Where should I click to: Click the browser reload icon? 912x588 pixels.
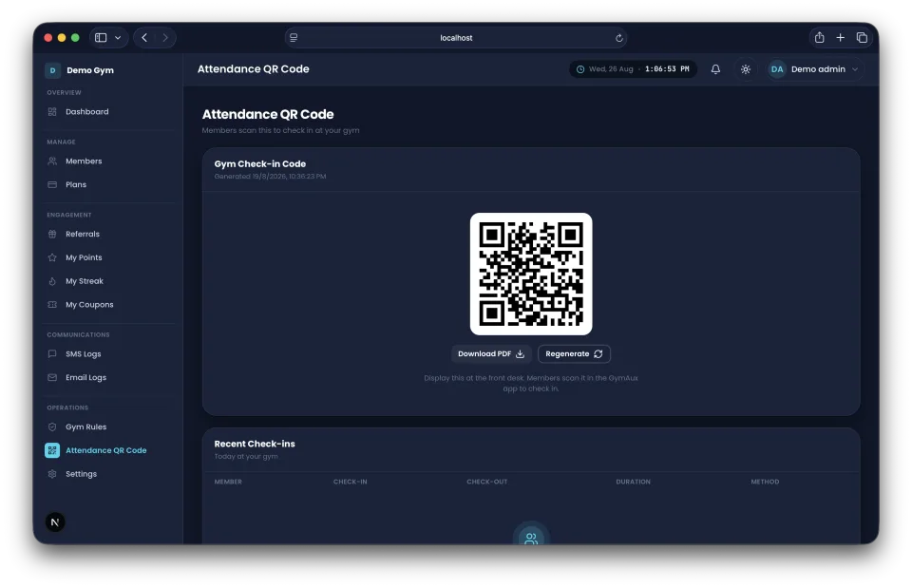[618, 38]
